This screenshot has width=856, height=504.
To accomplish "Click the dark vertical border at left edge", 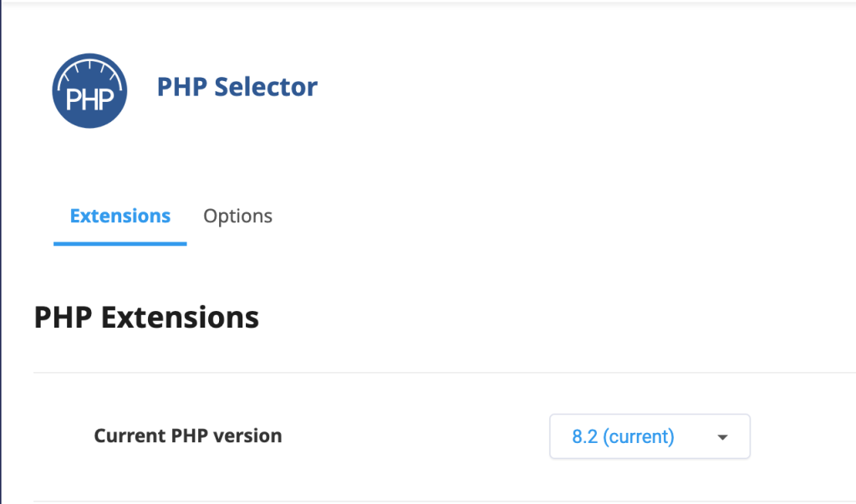I will point(1,251).
